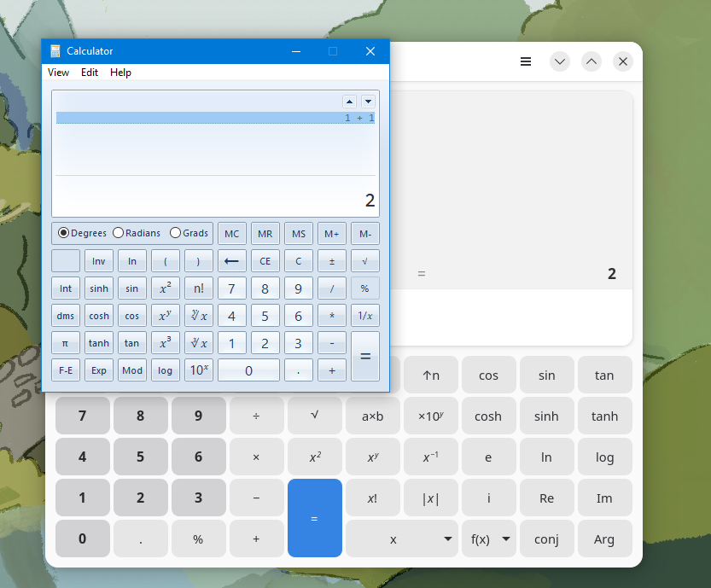Click the tanh key in background calculator
The width and height of the screenshot is (711, 588).
[x=605, y=416]
